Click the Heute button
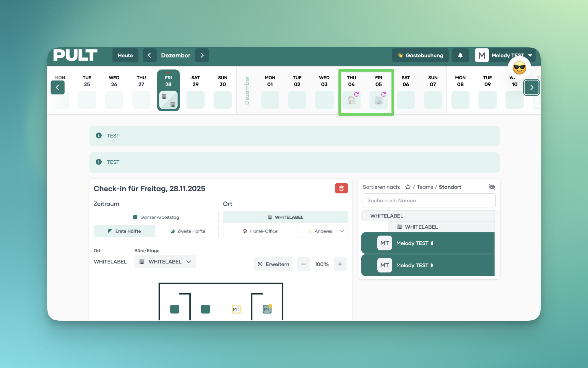This screenshot has width=588, height=368. point(125,55)
